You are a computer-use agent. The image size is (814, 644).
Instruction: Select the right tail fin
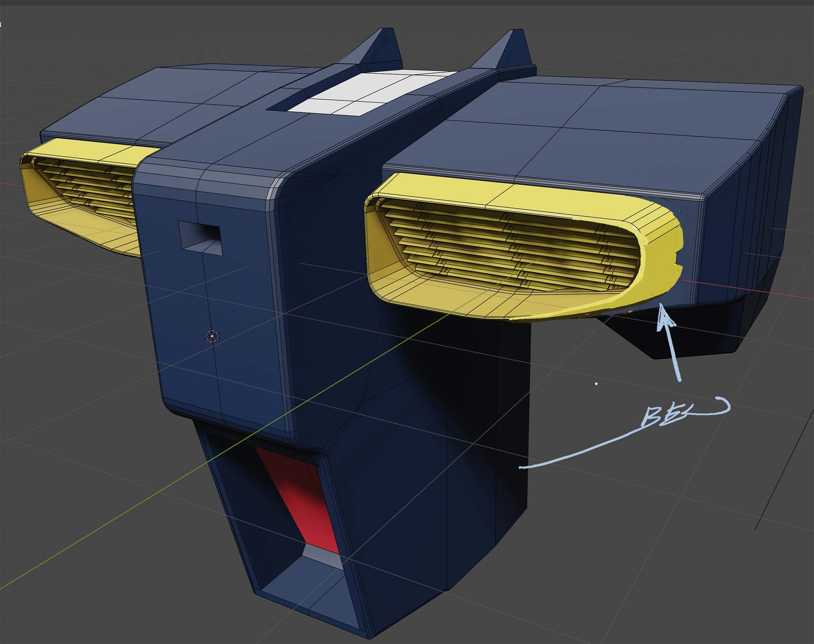tap(512, 48)
